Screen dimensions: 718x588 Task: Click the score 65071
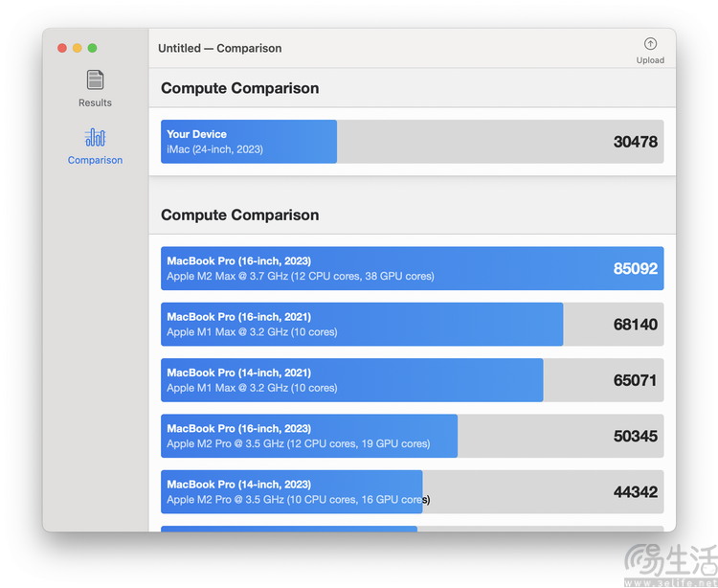click(636, 380)
